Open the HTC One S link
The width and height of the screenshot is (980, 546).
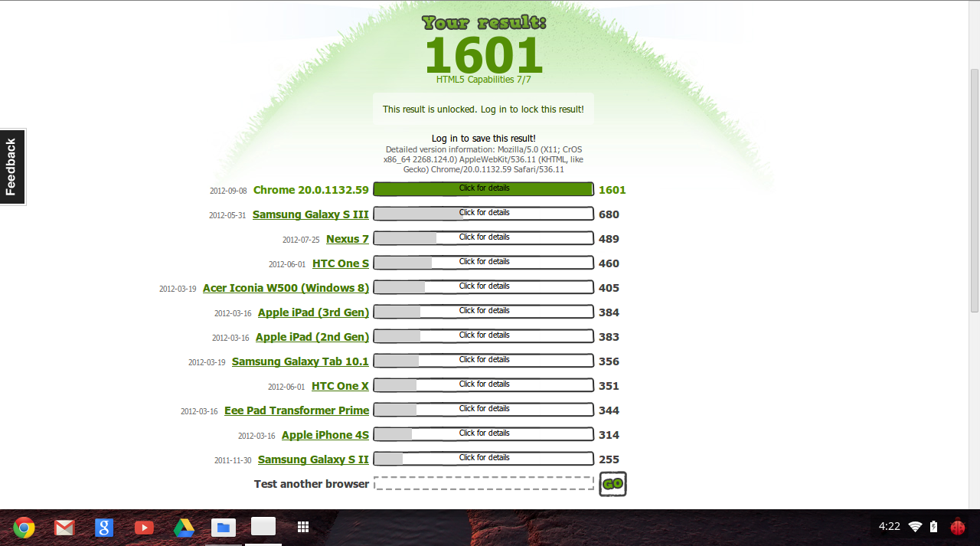point(341,263)
